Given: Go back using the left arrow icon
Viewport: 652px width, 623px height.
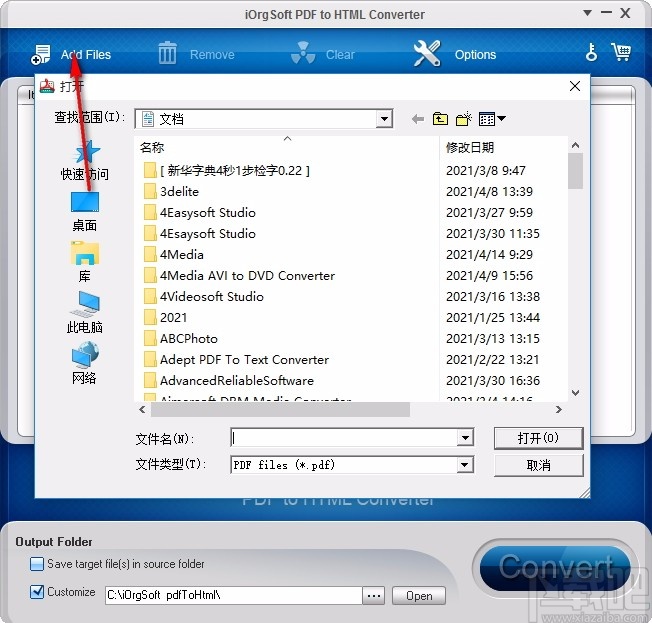Looking at the screenshot, I should click(x=417, y=119).
